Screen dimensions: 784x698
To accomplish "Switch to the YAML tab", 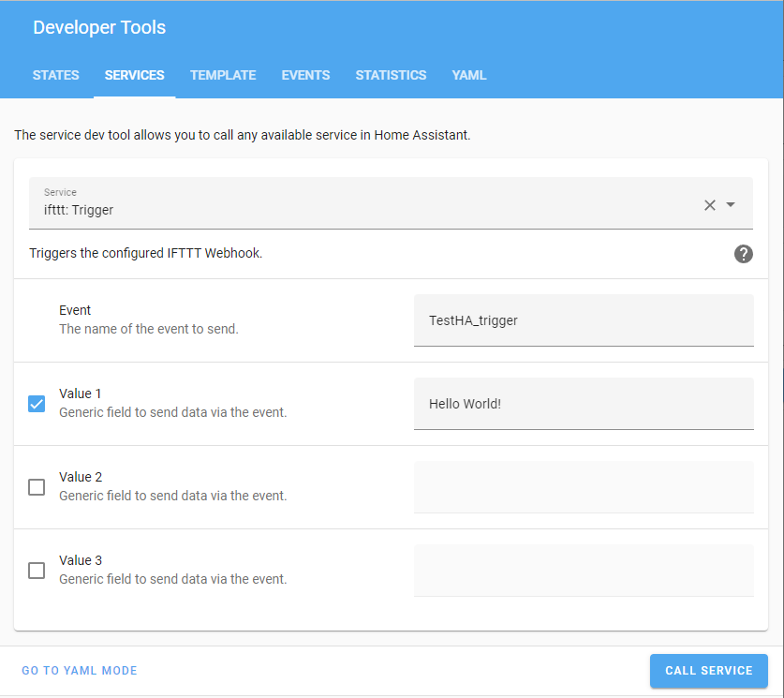I will coord(469,75).
